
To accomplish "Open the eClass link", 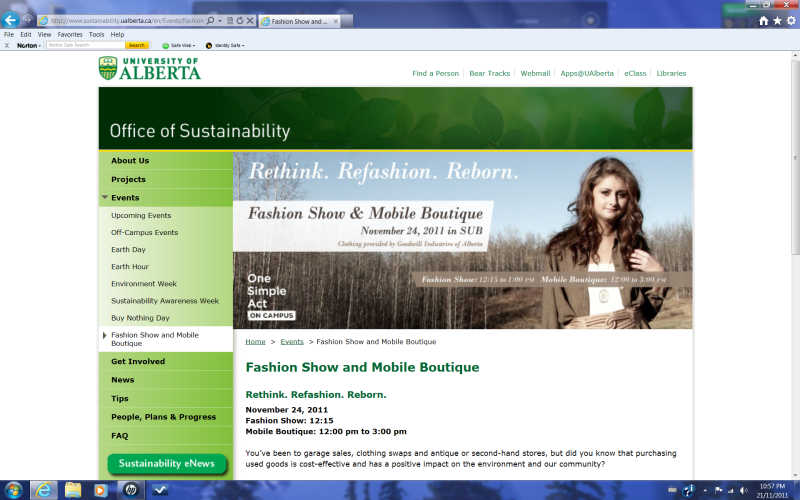I will tap(635, 73).
